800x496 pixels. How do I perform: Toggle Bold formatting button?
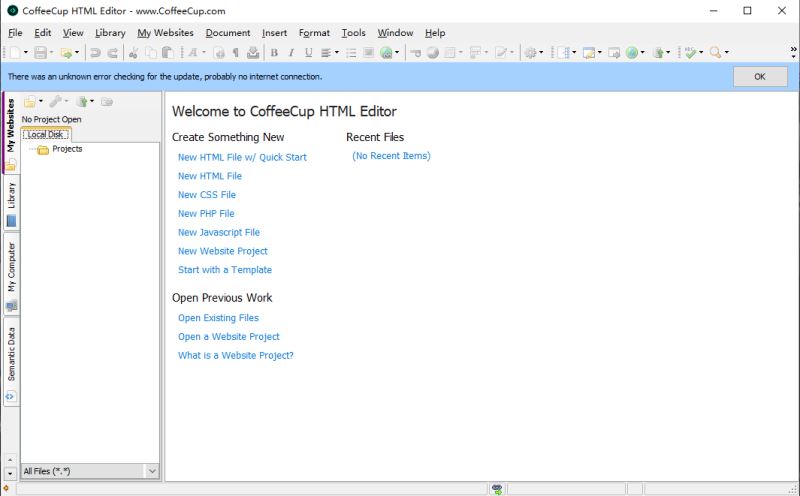(274, 52)
